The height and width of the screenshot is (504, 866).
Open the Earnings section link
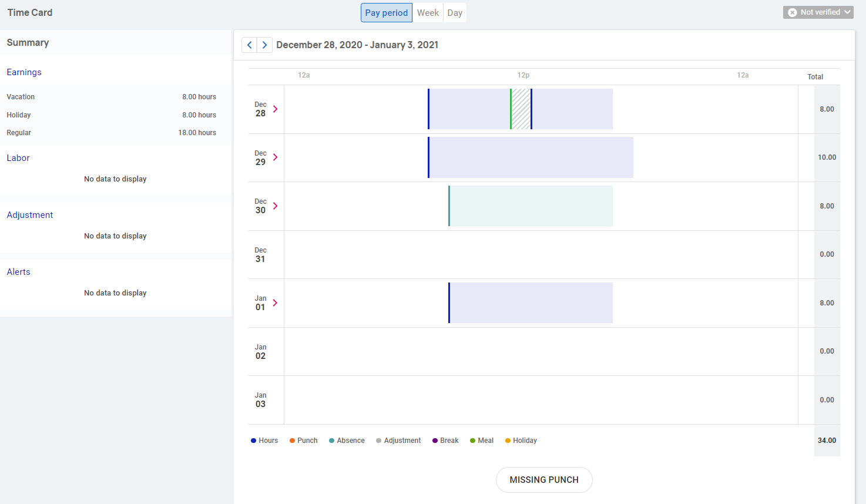[x=24, y=72]
